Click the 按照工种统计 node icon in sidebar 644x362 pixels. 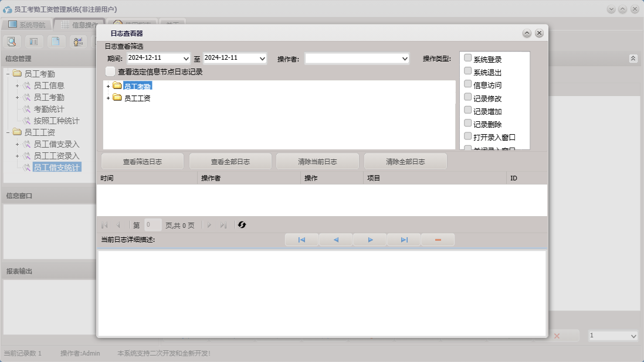[x=27, y=121]
